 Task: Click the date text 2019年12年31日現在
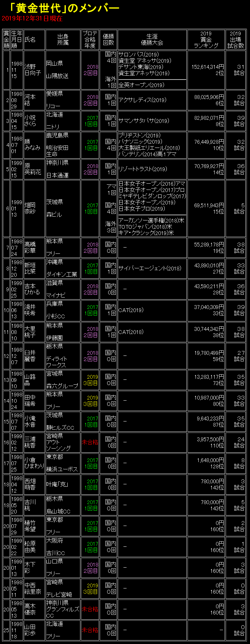coord(32,19)
